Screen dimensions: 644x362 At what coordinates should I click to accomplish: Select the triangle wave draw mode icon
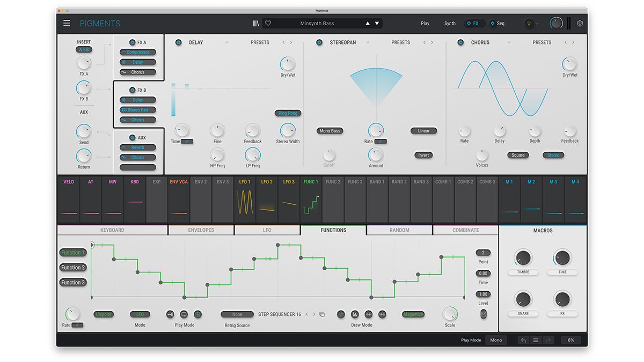[382, 314]
